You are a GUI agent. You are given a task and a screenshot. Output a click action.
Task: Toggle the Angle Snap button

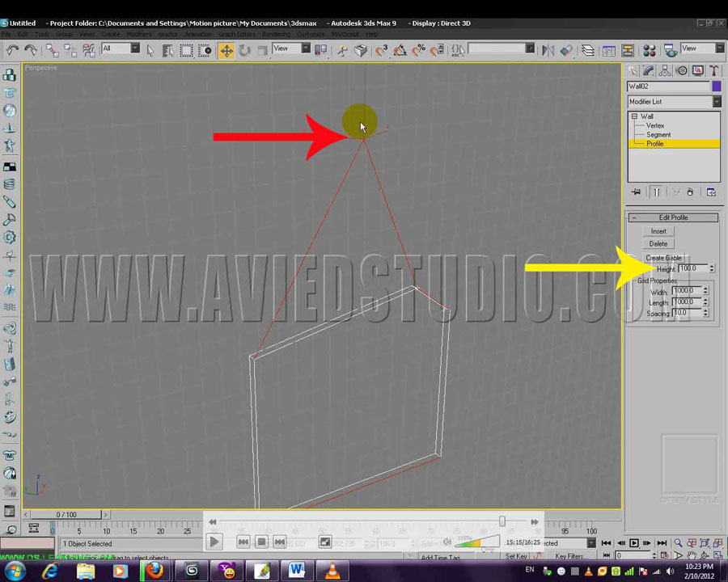(400, 50)
